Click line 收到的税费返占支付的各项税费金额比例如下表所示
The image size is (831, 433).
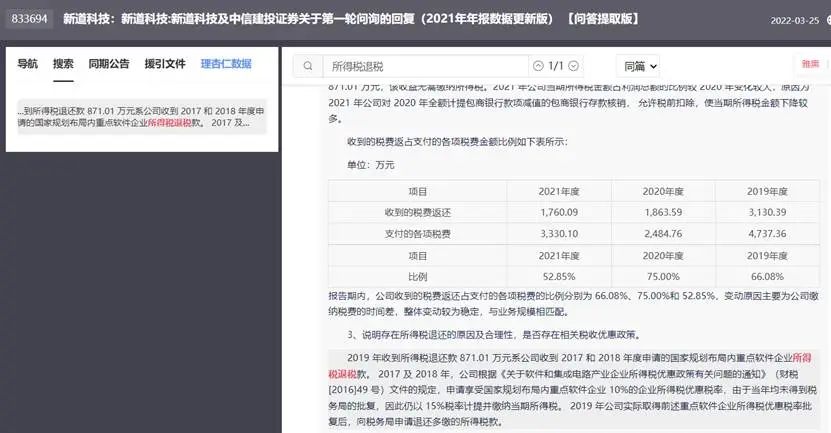(457, 142)
